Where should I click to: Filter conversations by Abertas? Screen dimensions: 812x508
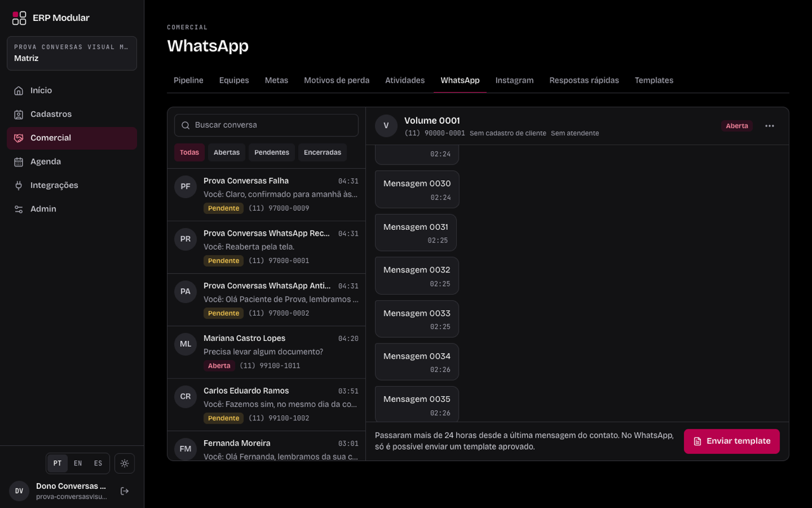(x=226, y=152)
